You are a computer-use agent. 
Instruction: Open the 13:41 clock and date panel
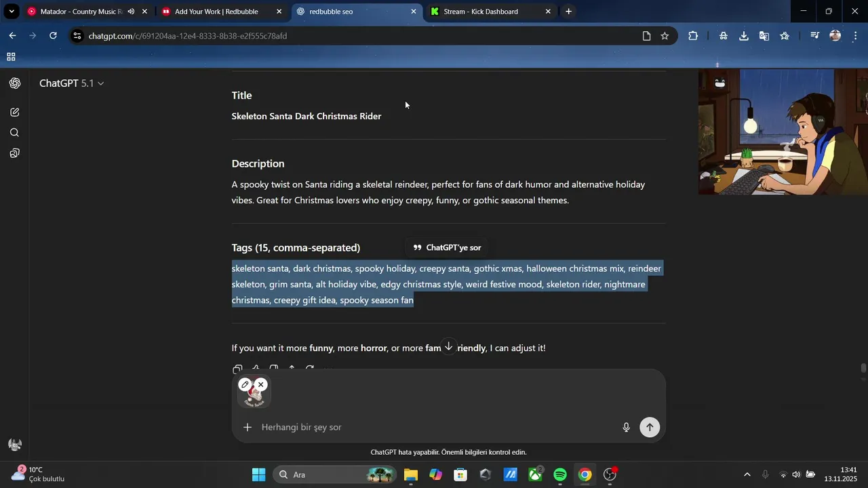point(841,474)
